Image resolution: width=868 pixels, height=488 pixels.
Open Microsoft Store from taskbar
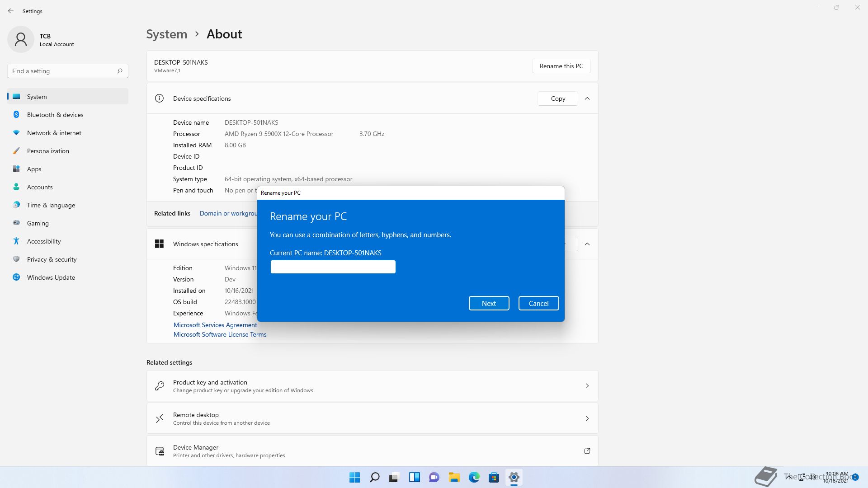click(x=494, y=477)
